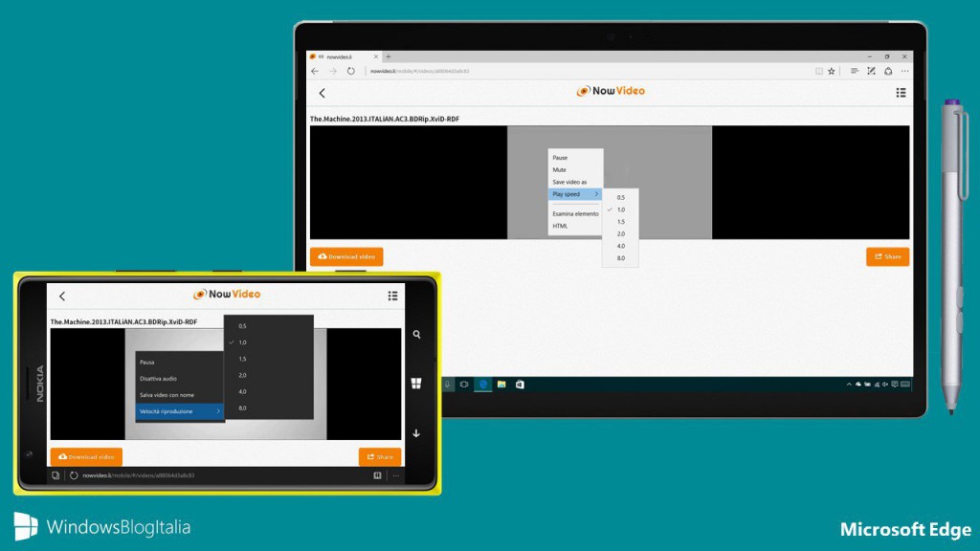Image resolution: width=980 pixels, height=551 pixels.
Task: Click the nowvideo.li address bar
Action: [412, 71]
